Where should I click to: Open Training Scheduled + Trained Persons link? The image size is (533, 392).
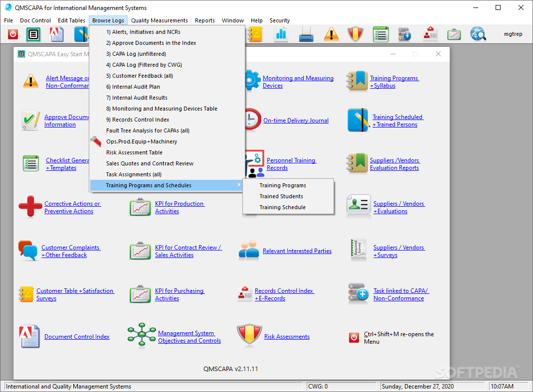(x=398, y=121)
